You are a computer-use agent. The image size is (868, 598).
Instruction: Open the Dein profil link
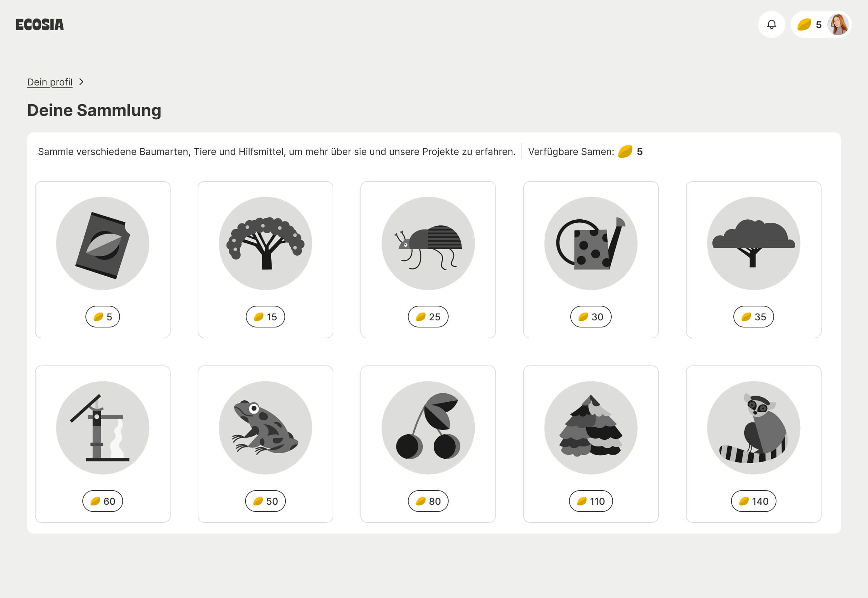(50, 82)
